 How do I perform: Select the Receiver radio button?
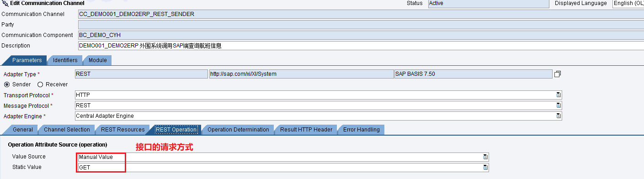click(40, 84)
